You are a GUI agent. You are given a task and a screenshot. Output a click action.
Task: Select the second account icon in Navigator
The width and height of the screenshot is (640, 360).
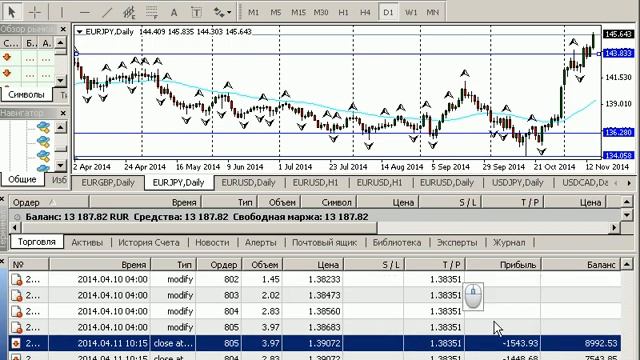[43, 142]
